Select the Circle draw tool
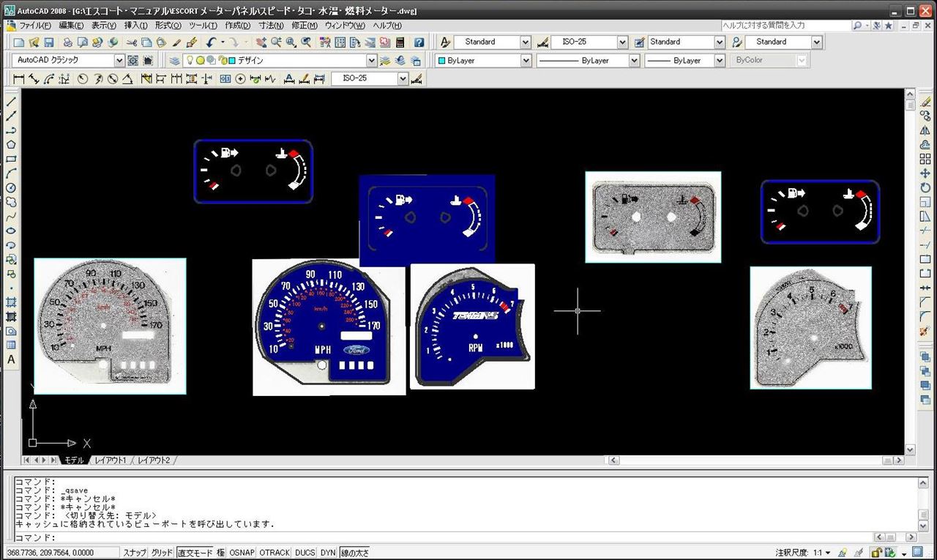 click(x=11, y=187)
